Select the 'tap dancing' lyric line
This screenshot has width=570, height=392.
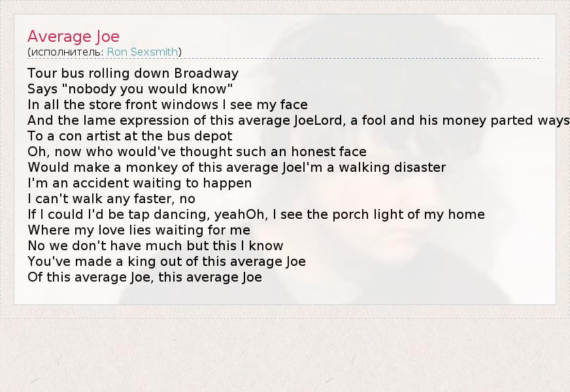tap(256, 214)
